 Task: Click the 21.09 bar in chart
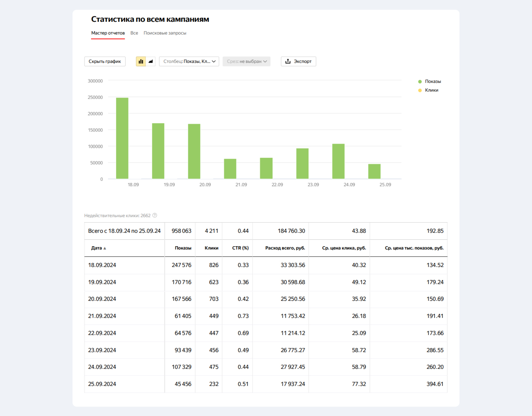(230, 169)
